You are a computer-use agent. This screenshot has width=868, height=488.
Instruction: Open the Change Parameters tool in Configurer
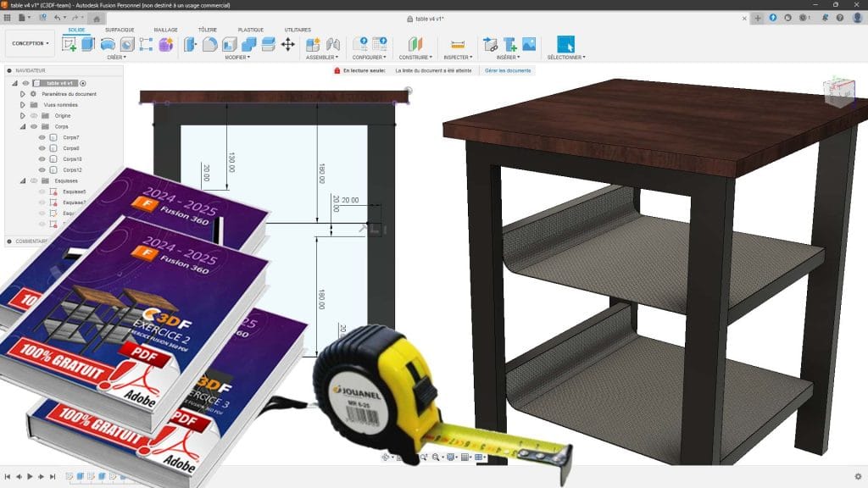[359, 44]
